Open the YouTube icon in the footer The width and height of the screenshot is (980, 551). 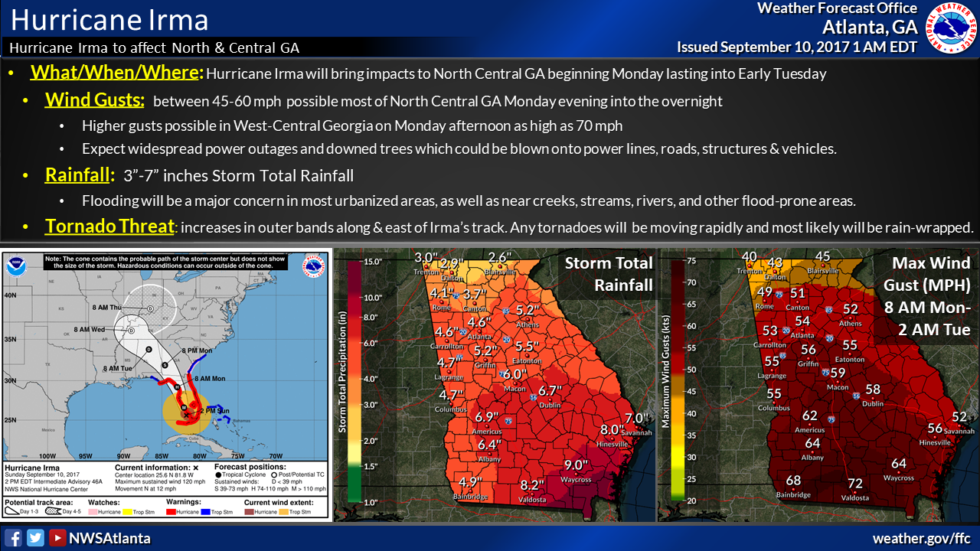click(x=57, y=537)
